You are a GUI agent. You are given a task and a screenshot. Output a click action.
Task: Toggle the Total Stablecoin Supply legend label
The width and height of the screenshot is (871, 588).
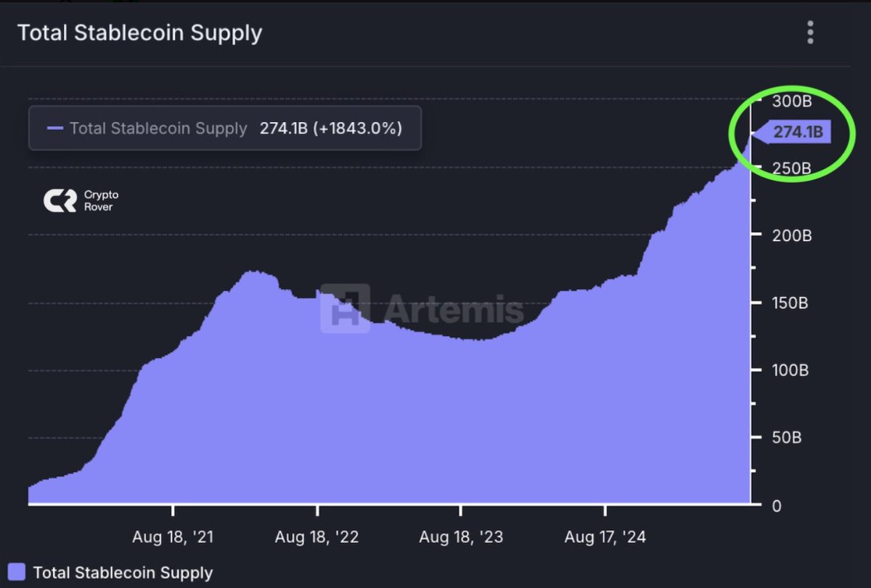click(123, 572)
